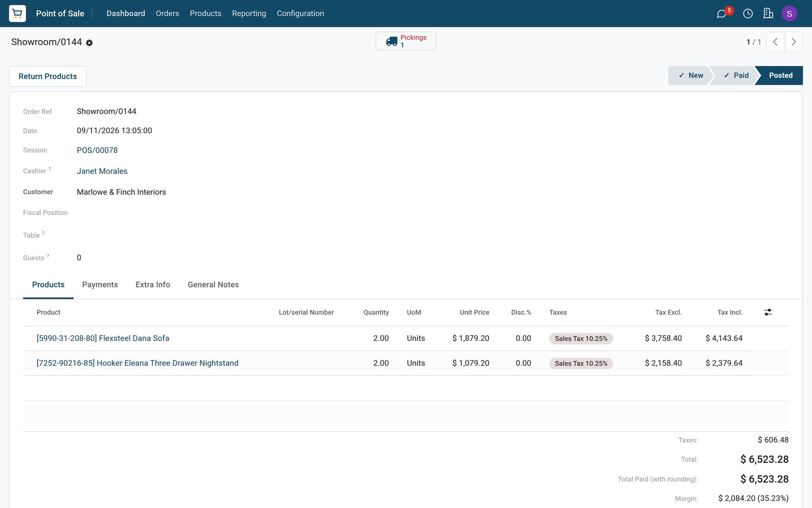Screen dimensions: 812x508
Task: Click the Point of Sale cart app icon
Action: click(17, 13)
